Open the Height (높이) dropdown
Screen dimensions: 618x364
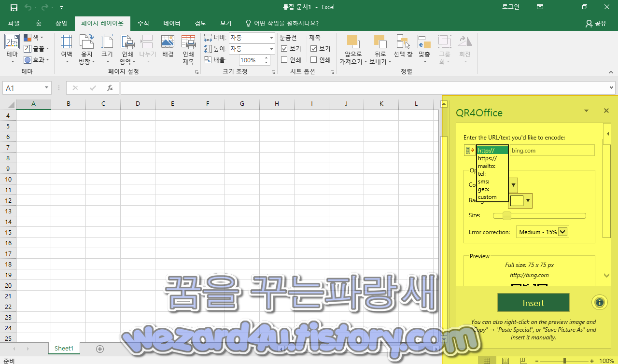[270, 49]
